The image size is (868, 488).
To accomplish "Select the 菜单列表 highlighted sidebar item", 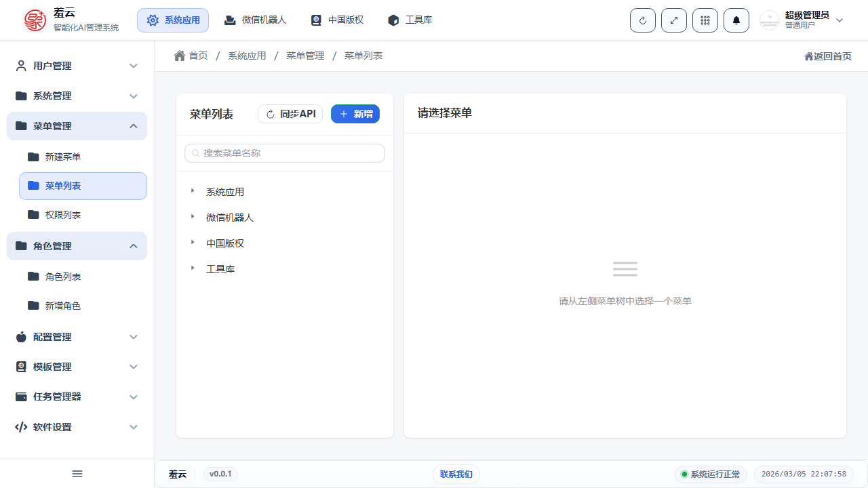I will [83, 186].
